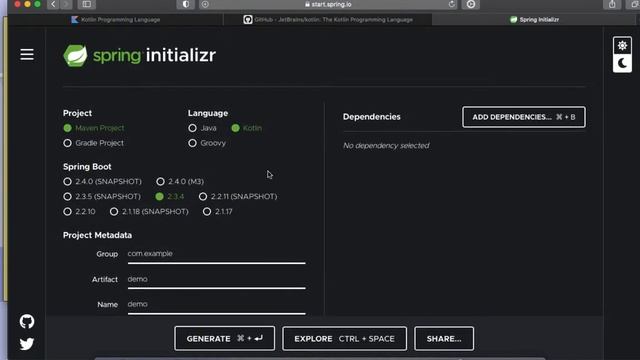640x360 pixels.
Task: Click the Name input field
Action: coord(216,305)
